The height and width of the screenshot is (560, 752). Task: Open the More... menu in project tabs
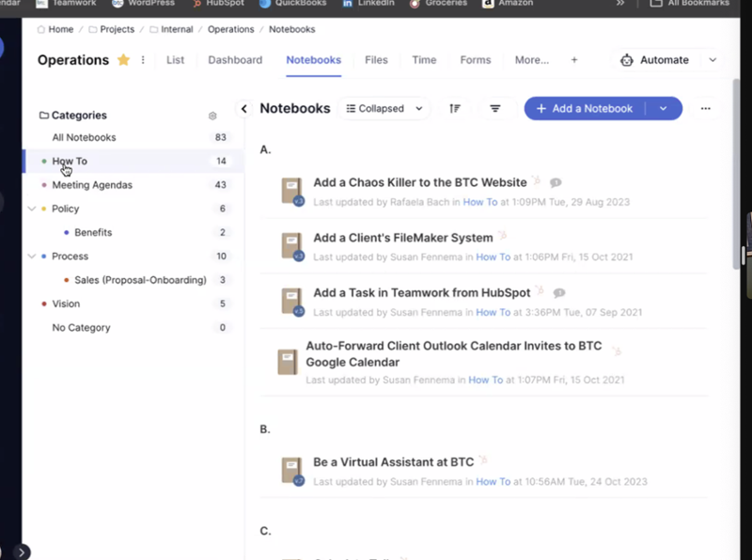click(x=531, y=59)
